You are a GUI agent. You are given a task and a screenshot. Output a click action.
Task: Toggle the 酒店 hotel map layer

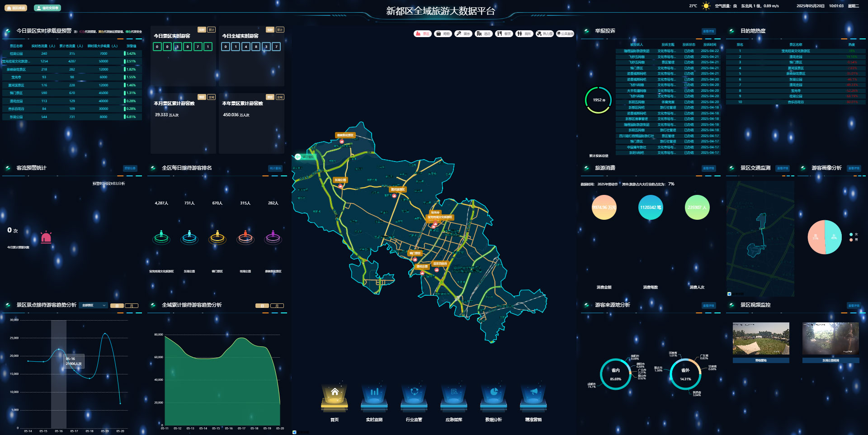[x=484, y=34]
